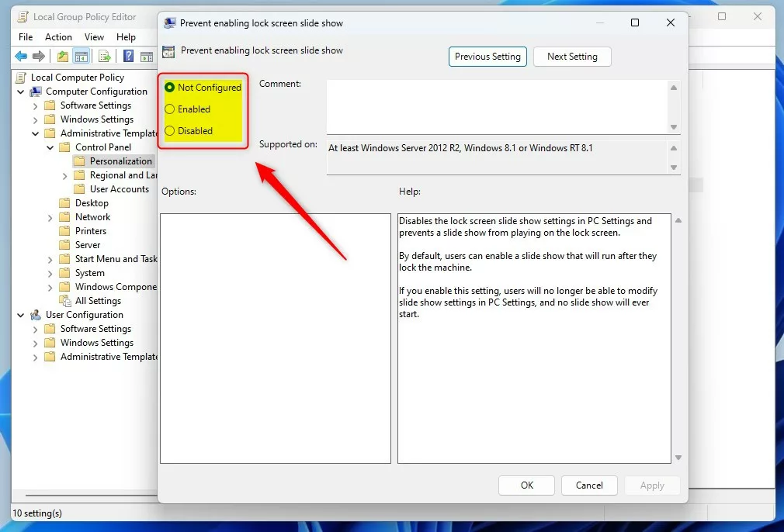Image resolution: width=784 pixels, height=532 pixels.
Task: Click the Back navigation arrow in the toolbar
Action: (21, 56)
